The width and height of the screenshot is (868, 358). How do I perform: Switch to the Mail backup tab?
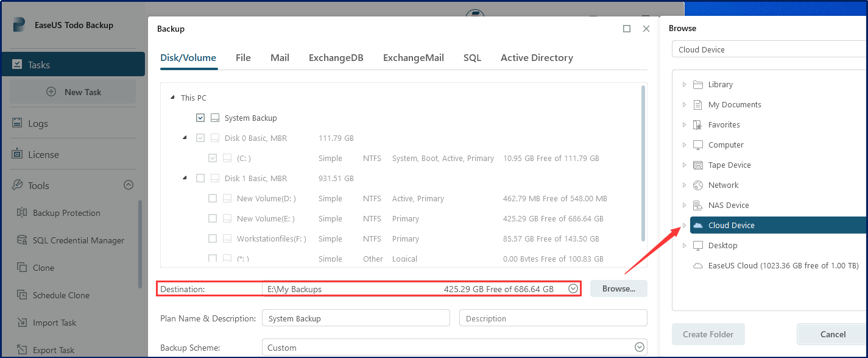click(x=279, y=57)
